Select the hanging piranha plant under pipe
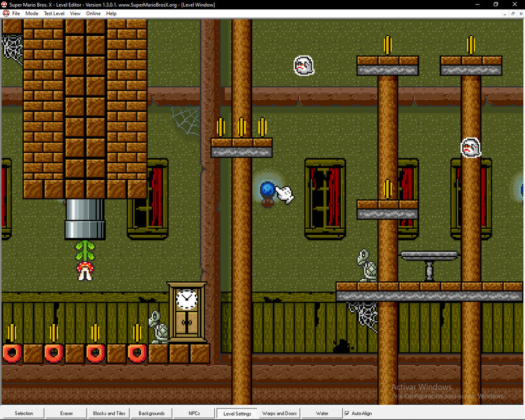Viewport: 525px width, 420px height. (x=85, y=260)
